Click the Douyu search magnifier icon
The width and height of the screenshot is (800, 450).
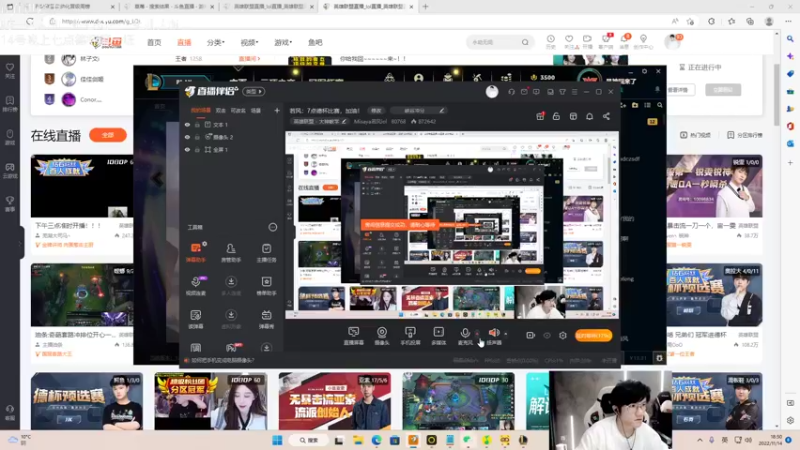525,42
